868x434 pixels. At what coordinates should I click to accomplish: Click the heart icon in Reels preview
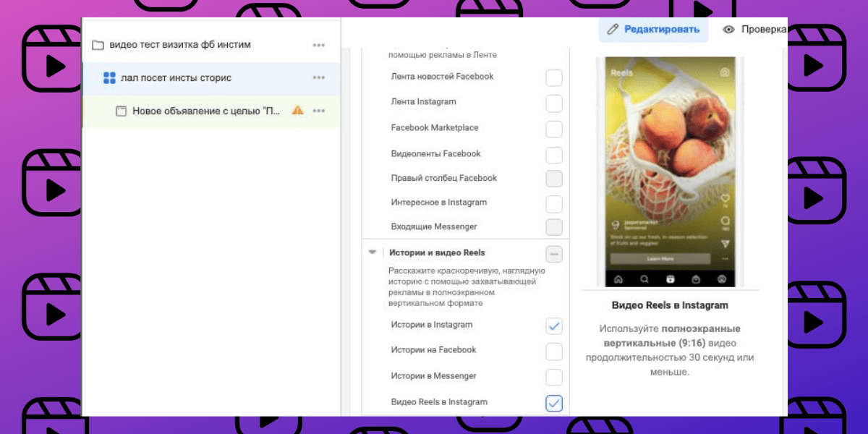[x=726, y=197]
